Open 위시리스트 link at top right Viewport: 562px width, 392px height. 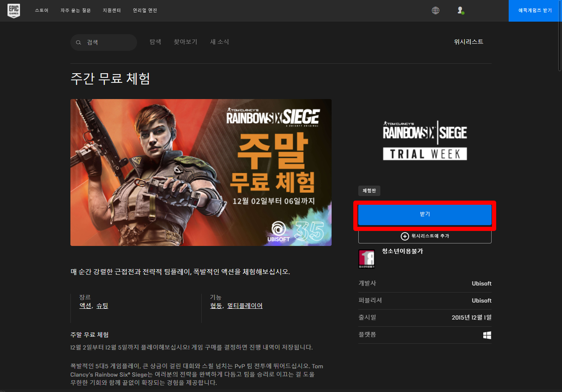pos(469,42)
